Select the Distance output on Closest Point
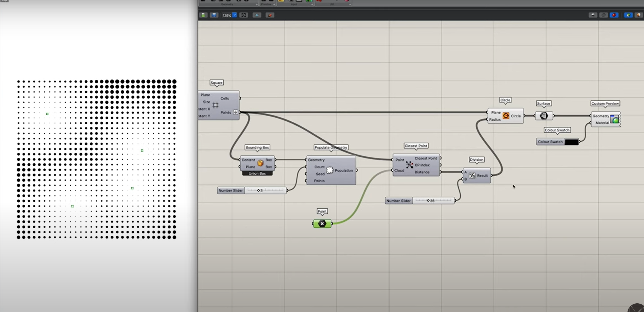The image size is (644, 312). tap(422, 172)
